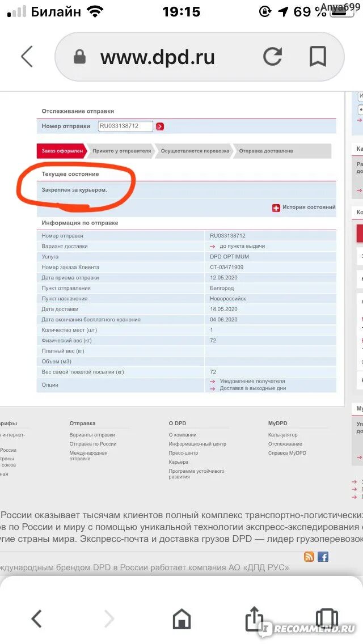The height and width of the screenshot is (644, 363).
Task: Open Варианты отправки footer link
Action: pyautogui.click(x=92, y=435)
